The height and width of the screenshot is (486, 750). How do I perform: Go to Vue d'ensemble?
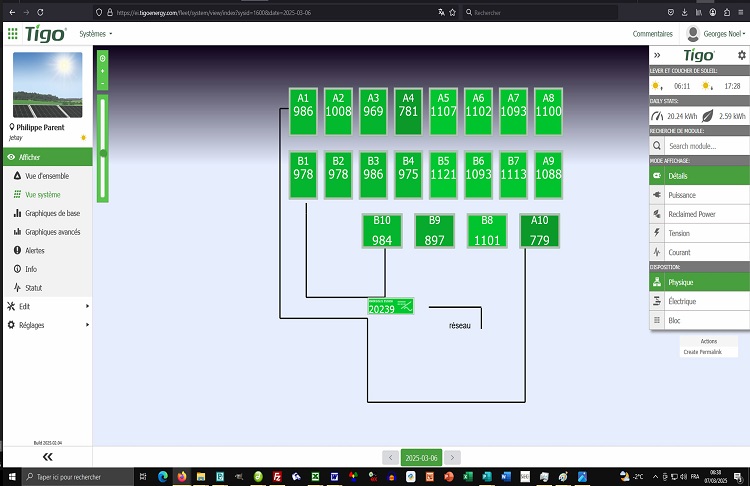[x=48, y=176]
